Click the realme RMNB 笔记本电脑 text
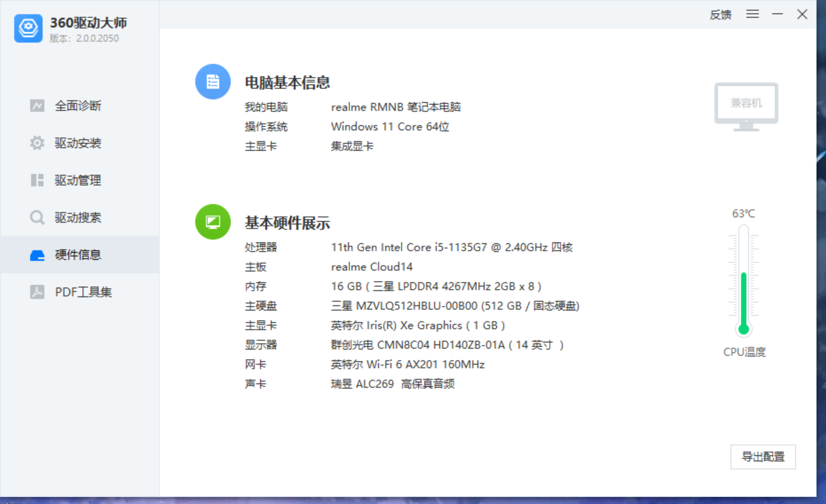This screenshot has height=504, width=826. coord(396,107)
